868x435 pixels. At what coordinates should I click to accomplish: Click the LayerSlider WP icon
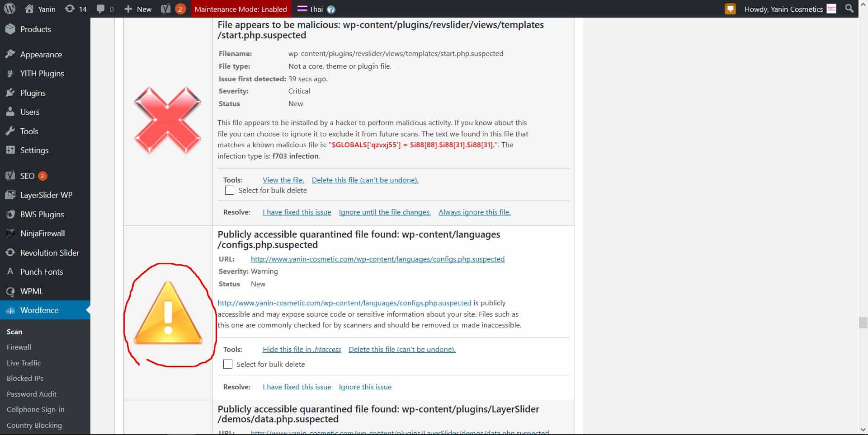pyautogui.click(x=10, y=195)
